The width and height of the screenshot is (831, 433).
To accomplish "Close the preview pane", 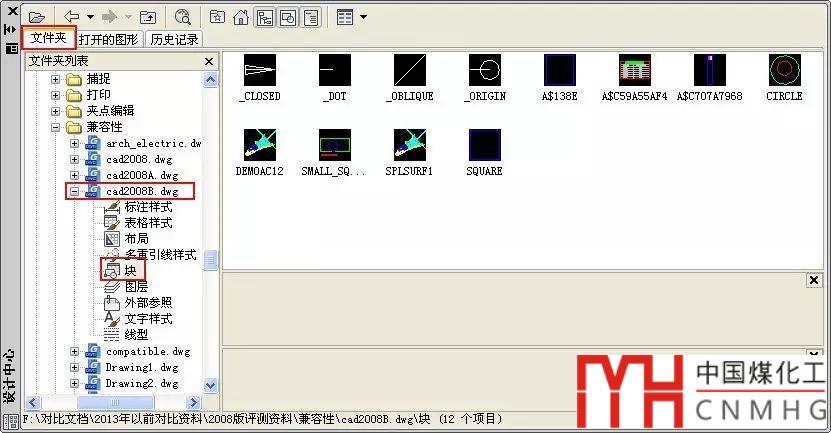I will pyautogui.click(x=814, y=280).
